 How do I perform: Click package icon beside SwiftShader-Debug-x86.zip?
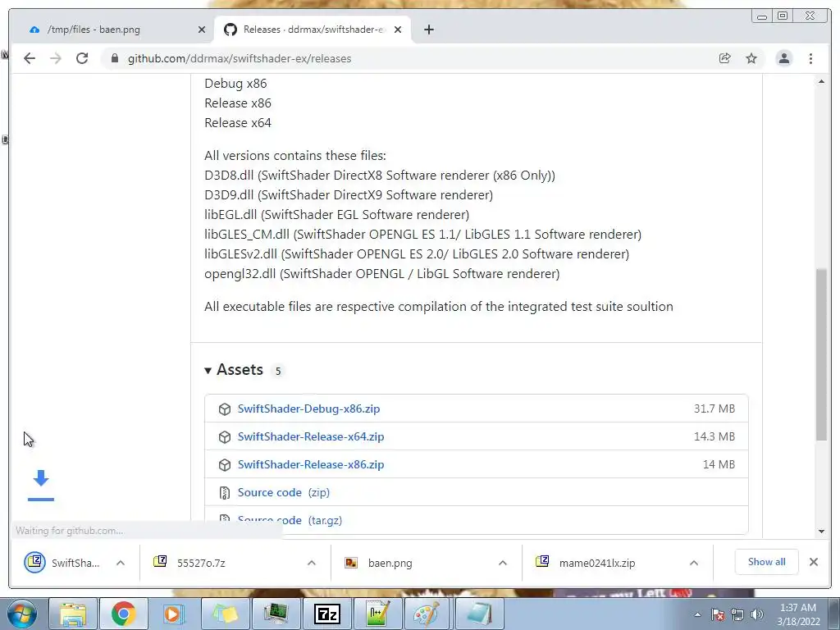[225, 409]
